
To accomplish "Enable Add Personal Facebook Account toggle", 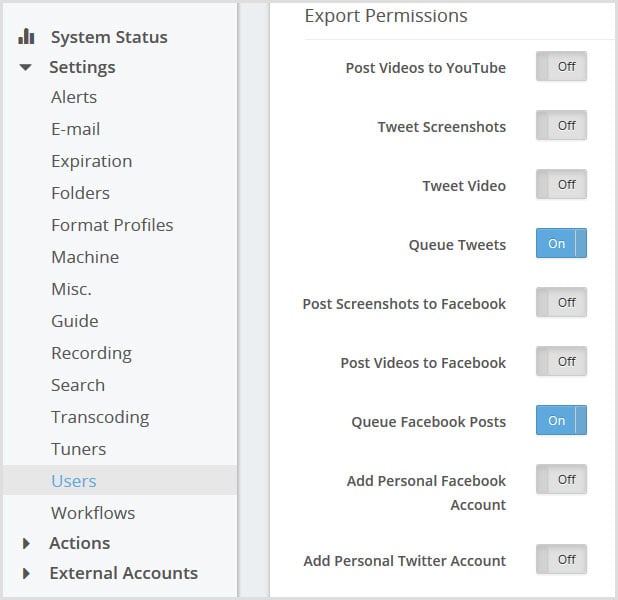I will (x=561, y=480).
